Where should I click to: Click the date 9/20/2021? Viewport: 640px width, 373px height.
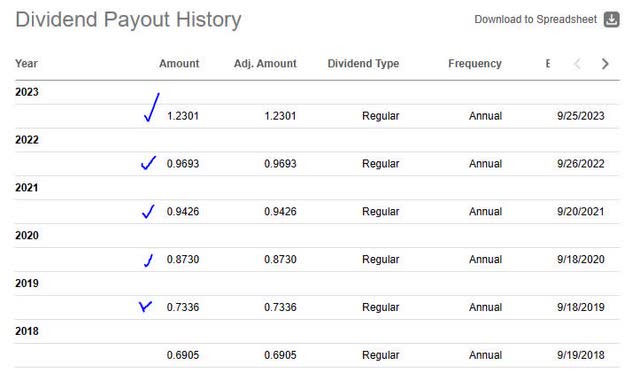(581, 211)
